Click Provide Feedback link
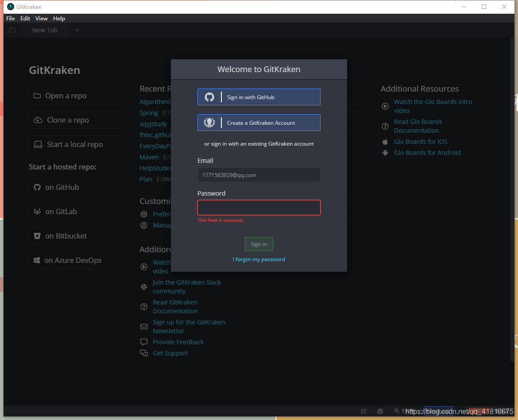Screen dimensions: 518x420 178,342
